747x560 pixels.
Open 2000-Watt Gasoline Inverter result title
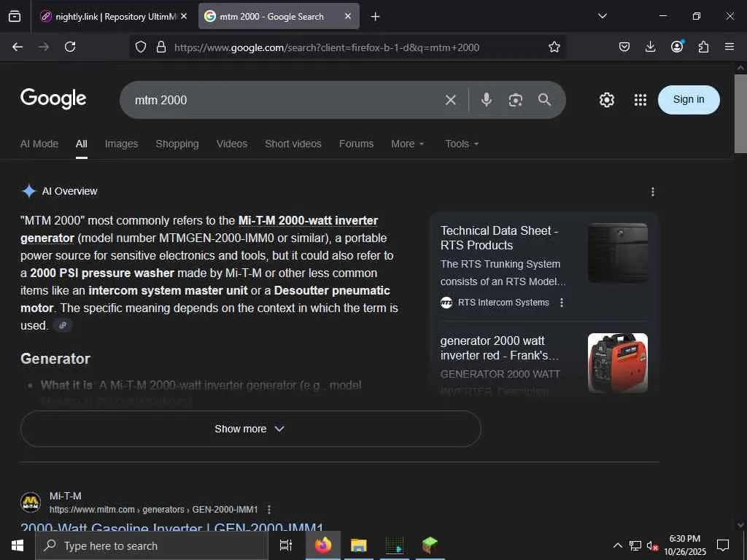point(172,528)
